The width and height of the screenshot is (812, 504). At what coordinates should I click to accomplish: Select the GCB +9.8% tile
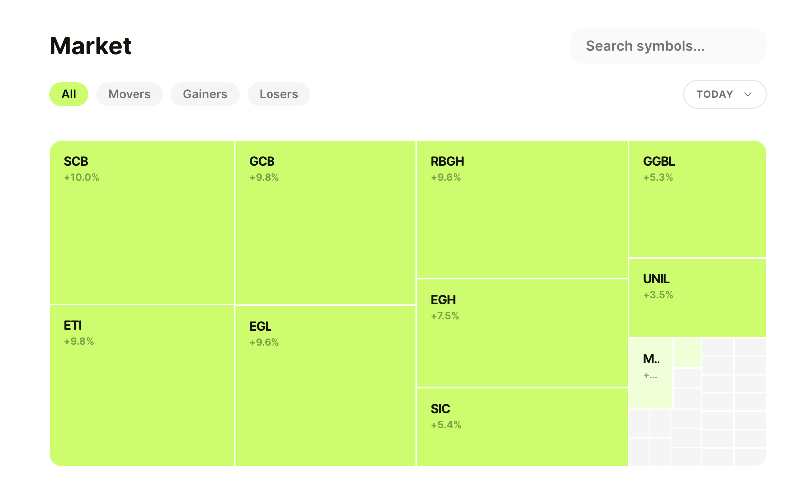point(325,223)
